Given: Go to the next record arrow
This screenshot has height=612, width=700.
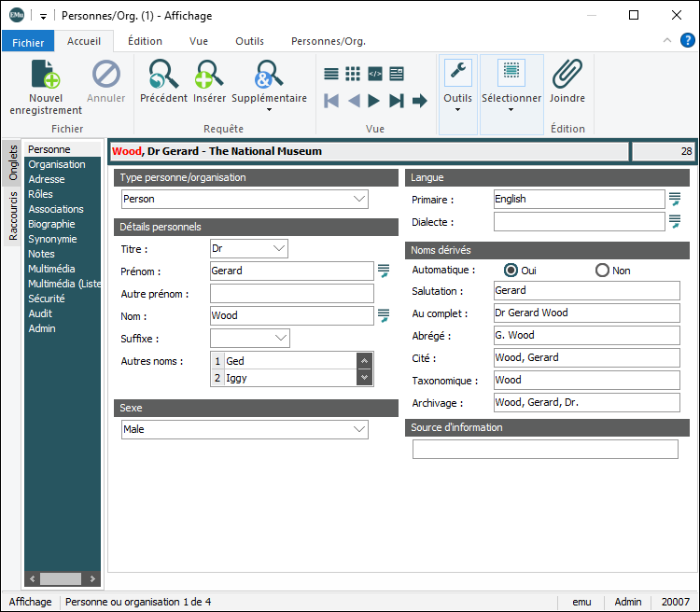Looking at the screenshot, I should pyautogui.click(x=374, y=101).
